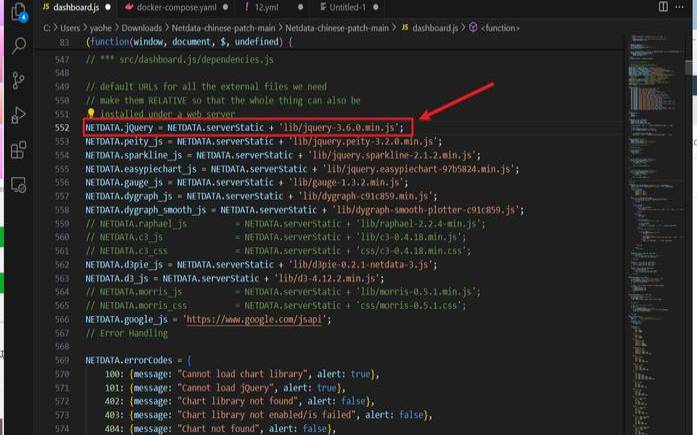Image resolution: width=697 pixels, height=435 pixels.
Task: Select the Netdata-chinese-patch-main breadcrumb right after Downloads
Action: (x=223, y=28)
